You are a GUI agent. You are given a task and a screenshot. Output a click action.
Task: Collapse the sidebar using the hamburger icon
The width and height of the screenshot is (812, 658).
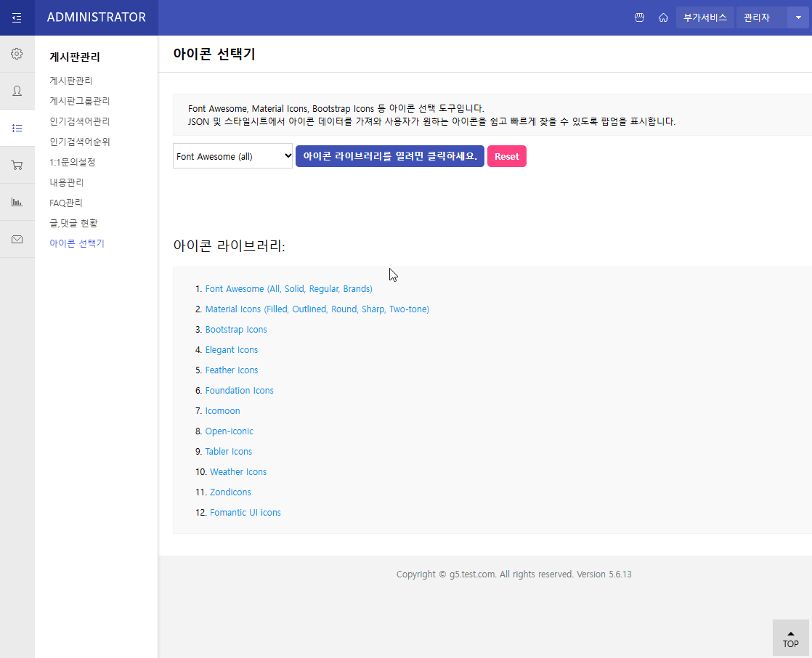point(17,17)
